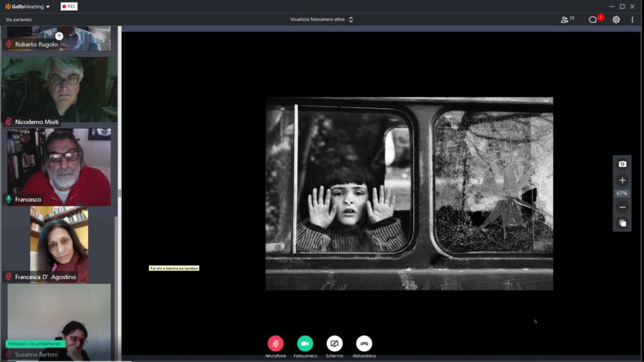Image resolution: width=644 pixels, height=362 pixels.
Task: Expand the Visualizza fotocamere attive selector
Action: pos(321,19)
